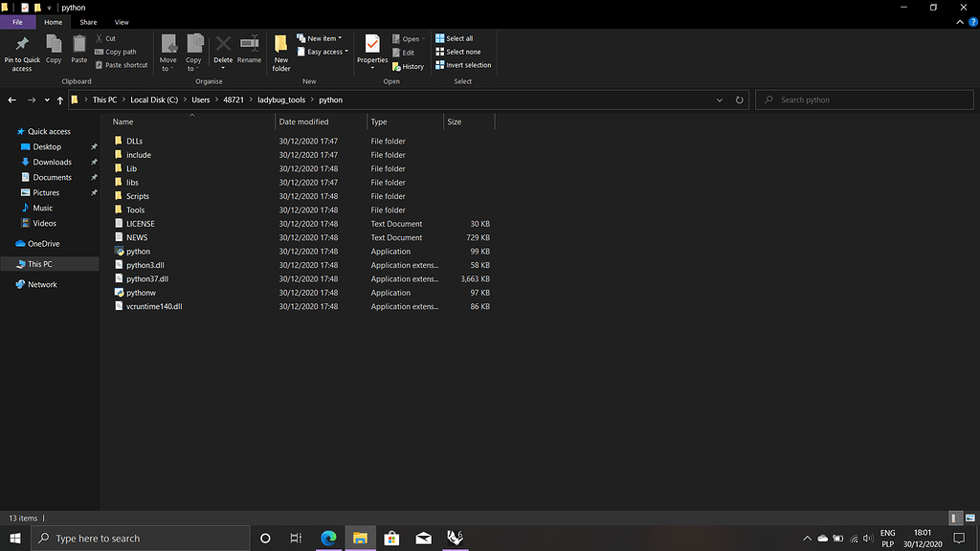The height and width of the screenshot is (551, 980).
Task: Click Paste shortcut command
Action: click(x=122, y=65)
